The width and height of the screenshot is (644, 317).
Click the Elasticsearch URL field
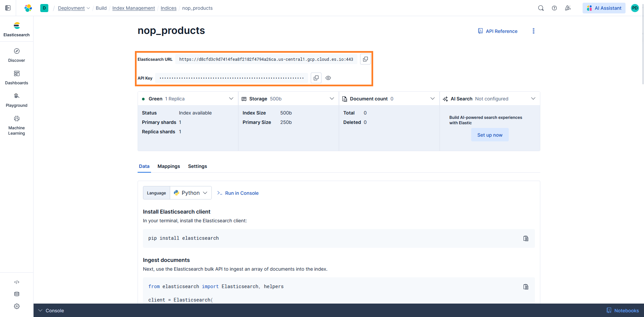click(266, 59)
